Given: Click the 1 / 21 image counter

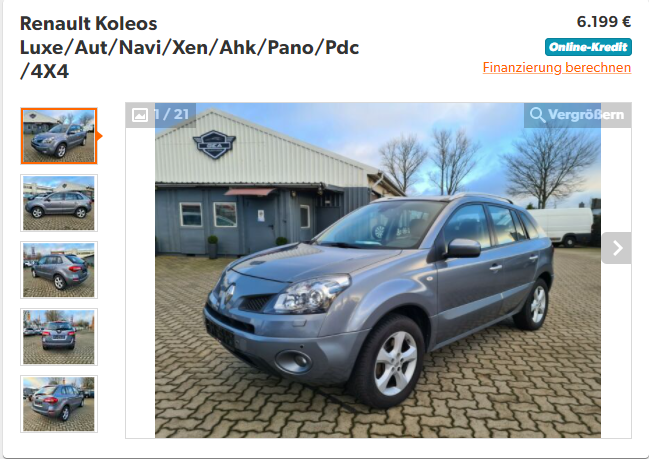Looking at the screenshot, I should (171, 114).
